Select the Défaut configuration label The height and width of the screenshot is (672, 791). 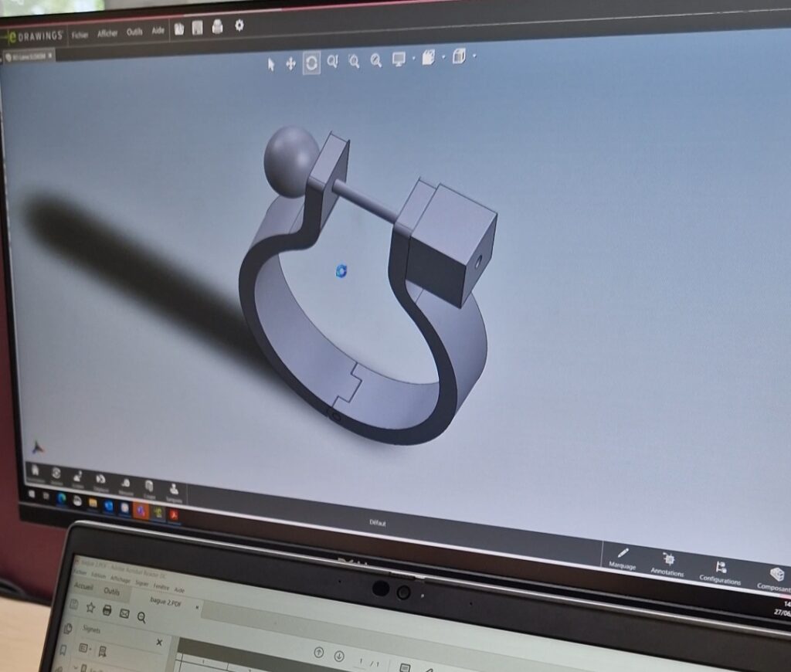(377, 523)
